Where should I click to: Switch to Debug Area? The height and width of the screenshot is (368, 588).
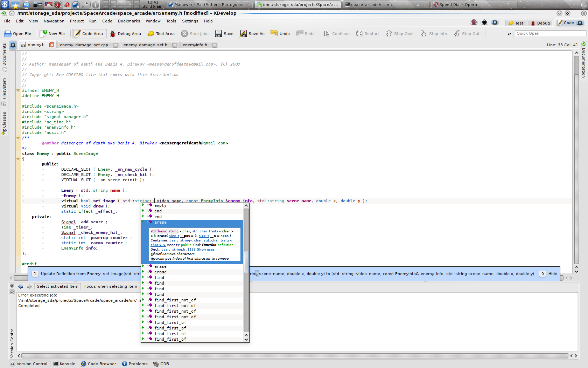pyautogui.click(x=125, y=34)
